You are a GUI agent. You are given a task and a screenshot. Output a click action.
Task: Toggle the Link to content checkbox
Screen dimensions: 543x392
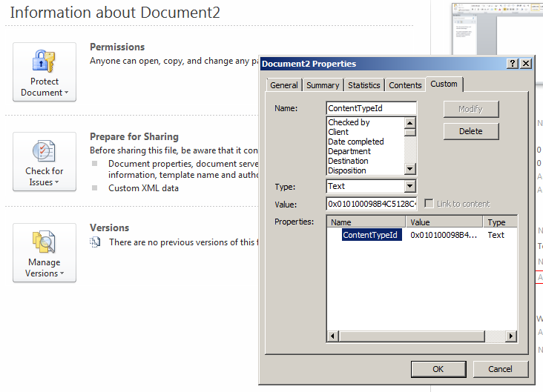click(429, 204)
